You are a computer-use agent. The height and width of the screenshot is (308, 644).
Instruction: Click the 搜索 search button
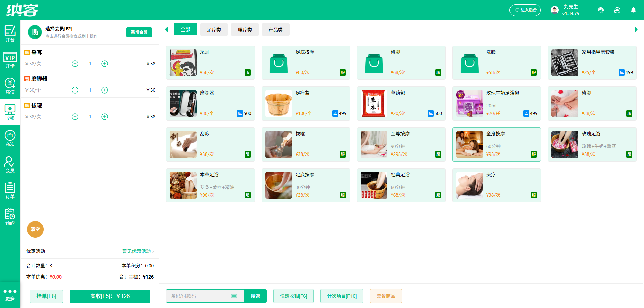click(x=255, y=296)
